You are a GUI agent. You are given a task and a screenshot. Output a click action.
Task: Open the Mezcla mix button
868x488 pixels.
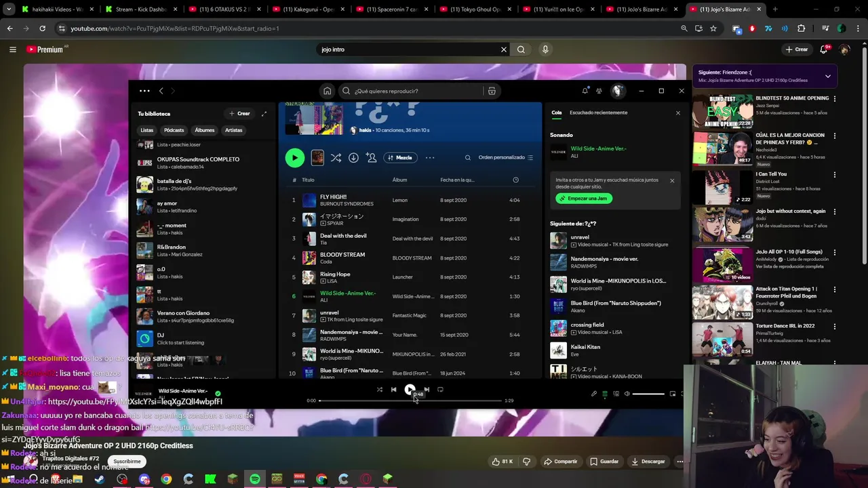tap(400, 157)
